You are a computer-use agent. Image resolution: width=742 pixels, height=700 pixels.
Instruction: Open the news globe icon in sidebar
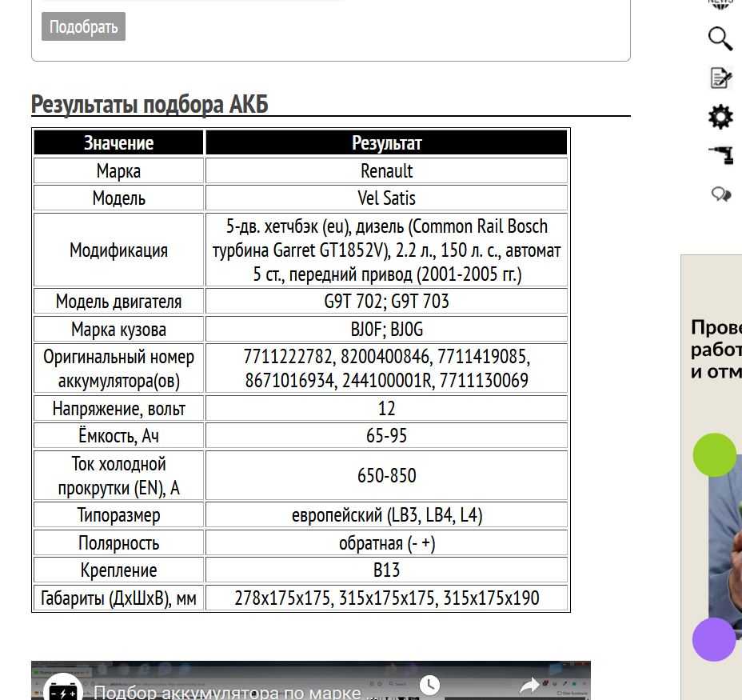(720, 4)
